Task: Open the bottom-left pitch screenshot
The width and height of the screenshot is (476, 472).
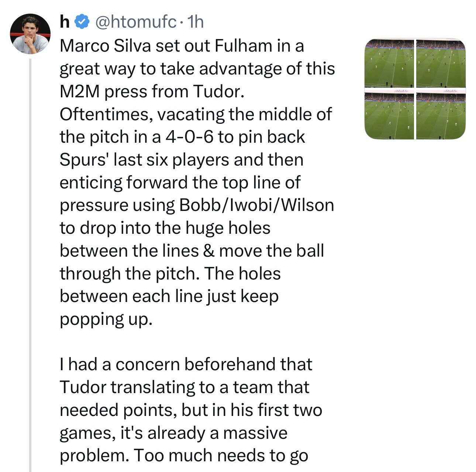Action: (x=389, y=115)
